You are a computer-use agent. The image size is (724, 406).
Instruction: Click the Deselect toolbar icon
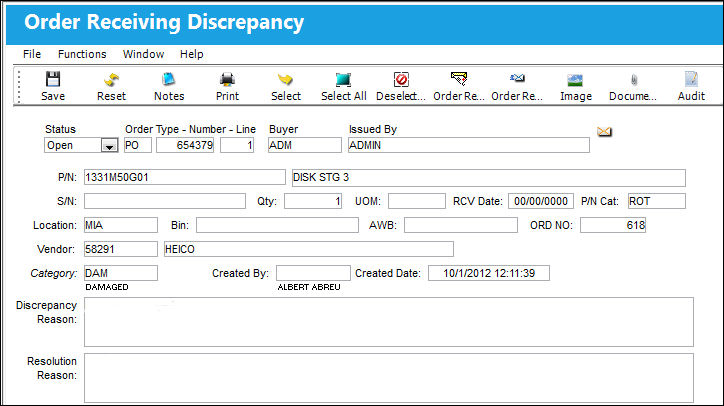tap(401, 79)
